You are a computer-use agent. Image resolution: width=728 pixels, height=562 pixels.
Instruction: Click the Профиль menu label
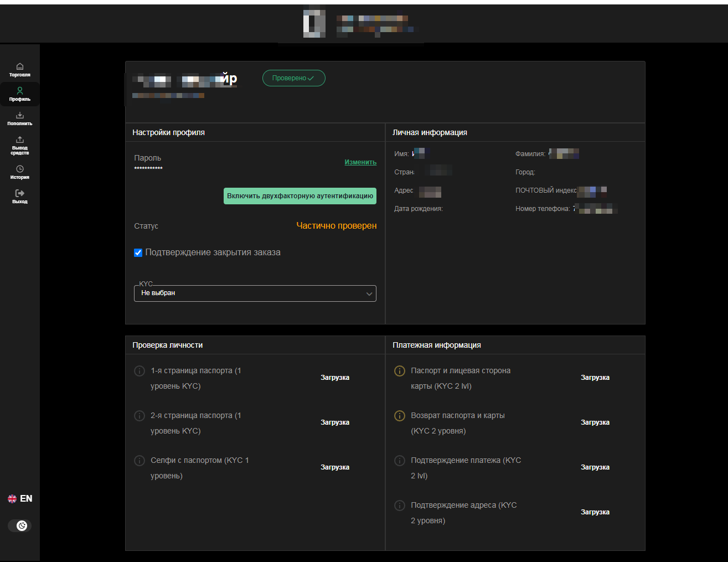click(20, 99)
